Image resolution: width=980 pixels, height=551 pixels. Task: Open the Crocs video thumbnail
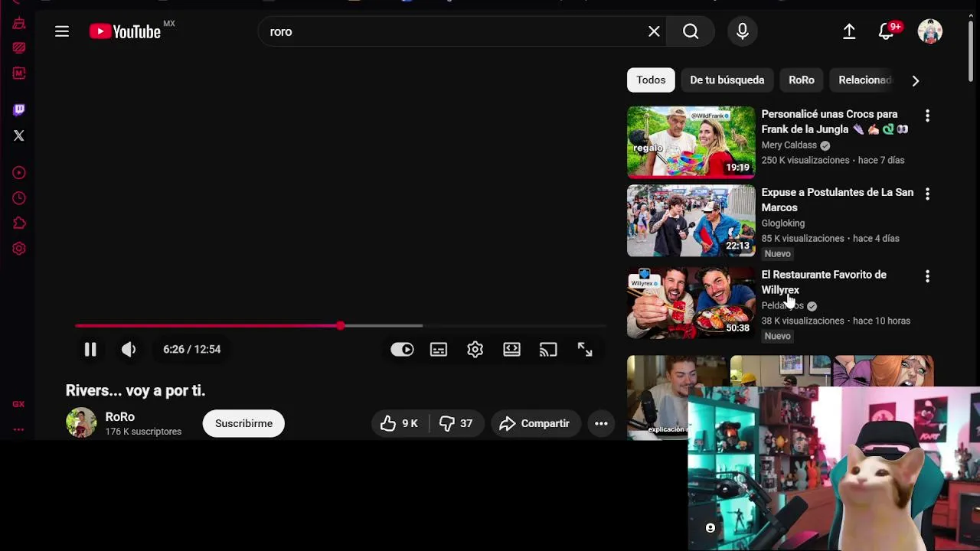click(x=691, y=142)
